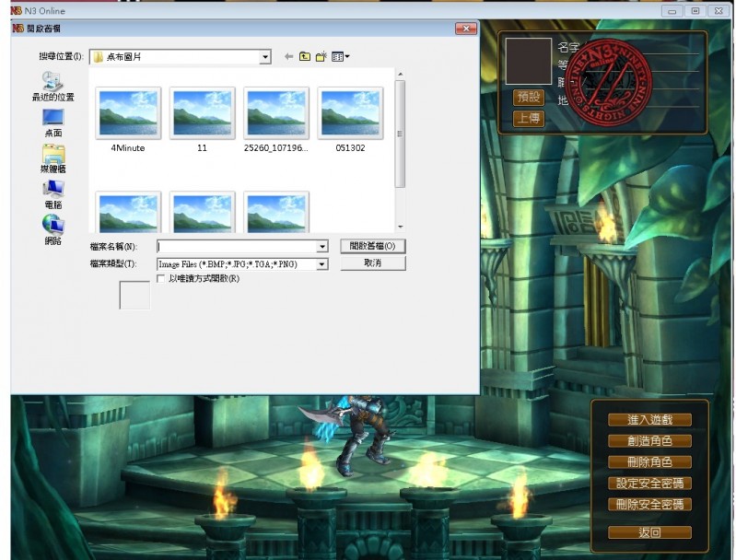
Task: Click the file list scroll-down arrow
Action: point(401,227)
